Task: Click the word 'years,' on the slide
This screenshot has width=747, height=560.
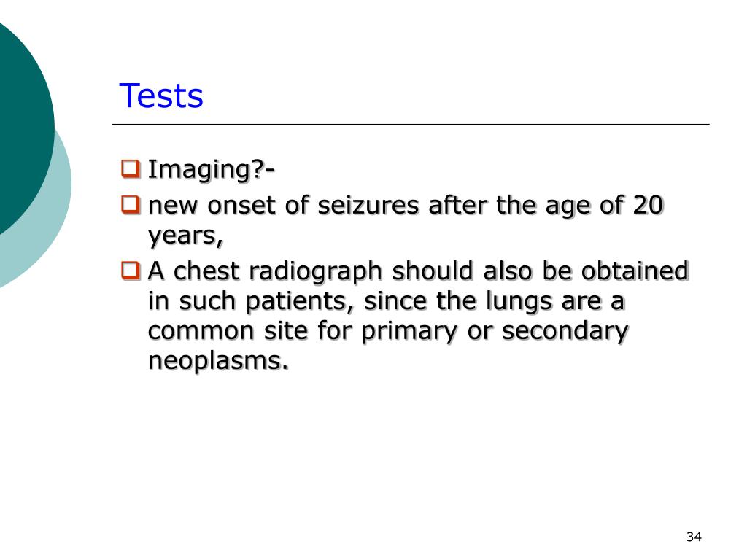Action: (186, 236)
